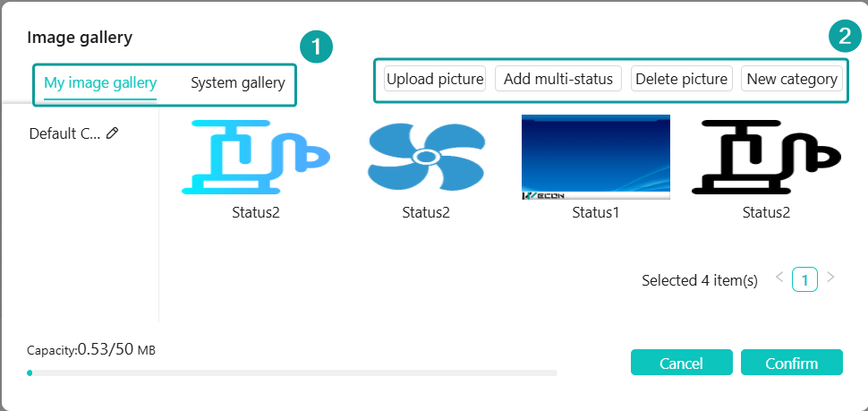Image resolution: width=868 pixels, height=411 pixels.
Task: Select the blue fan propeller image
Action: [426, 158]
